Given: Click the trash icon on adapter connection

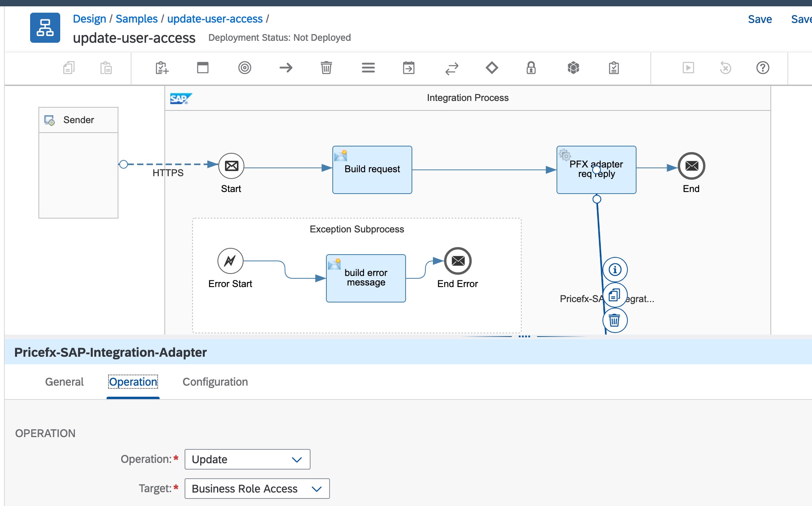Looking at the screenshot, I should tap(614, 320).
